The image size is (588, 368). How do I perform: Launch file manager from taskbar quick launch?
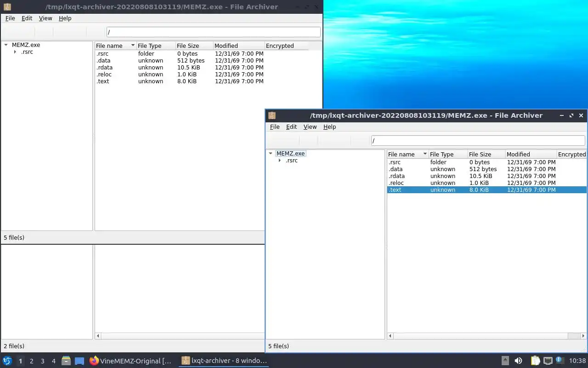click(66, 361)
